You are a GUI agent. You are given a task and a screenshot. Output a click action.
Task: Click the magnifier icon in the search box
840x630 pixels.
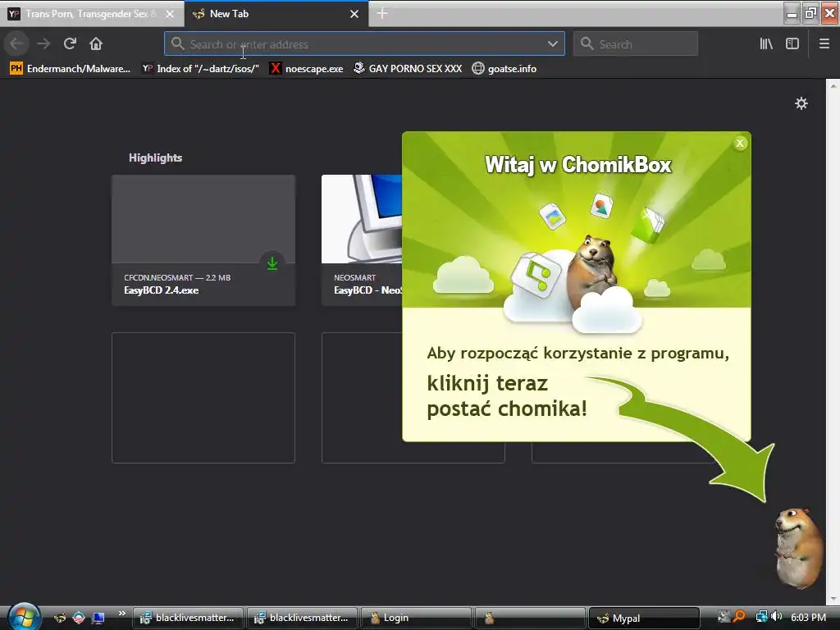pyautogui.click(x=587, y=44)
